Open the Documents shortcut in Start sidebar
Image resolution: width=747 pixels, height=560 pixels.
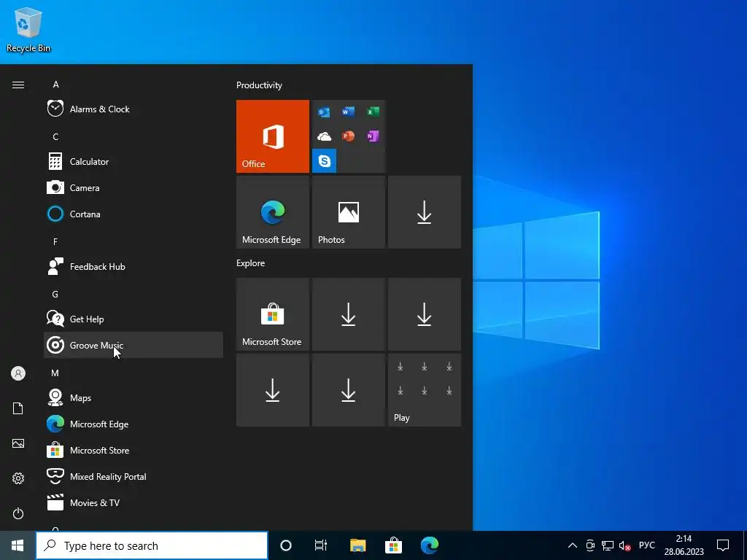(x=18, y=408)
